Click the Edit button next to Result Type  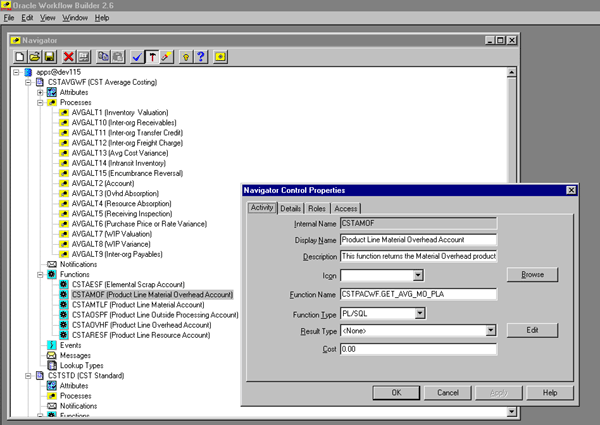click(x=532, y=330)
